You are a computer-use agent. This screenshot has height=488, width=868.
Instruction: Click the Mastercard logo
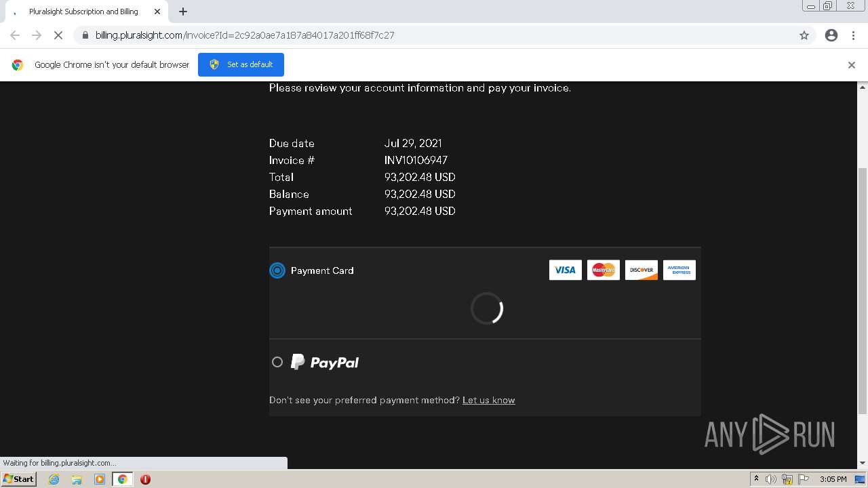604,270
